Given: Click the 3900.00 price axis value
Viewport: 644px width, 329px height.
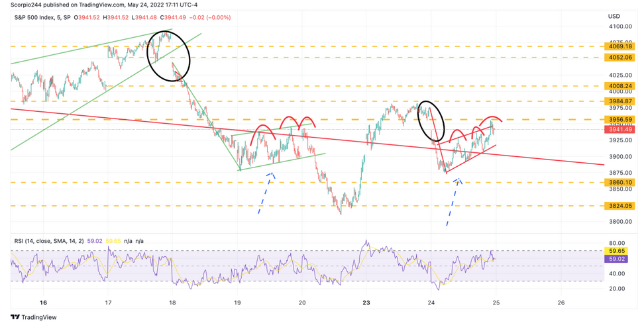Looking at the screenshot, I should click(620, 157).
